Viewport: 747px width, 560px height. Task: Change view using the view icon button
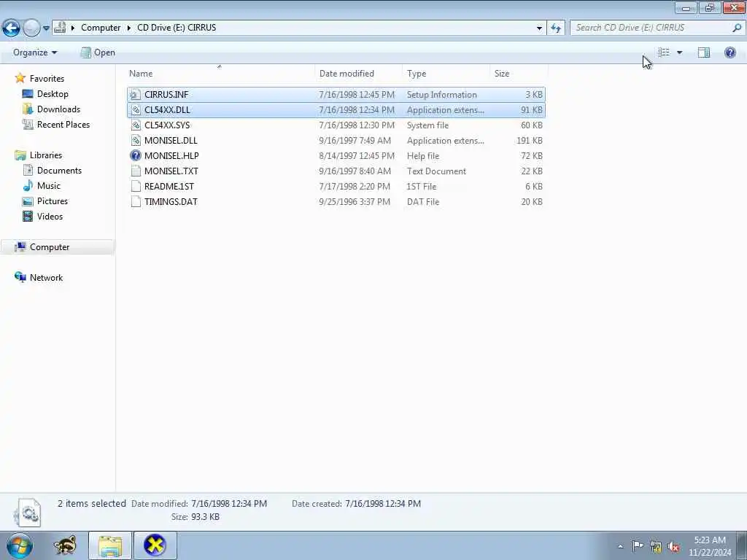coord(664,52)
